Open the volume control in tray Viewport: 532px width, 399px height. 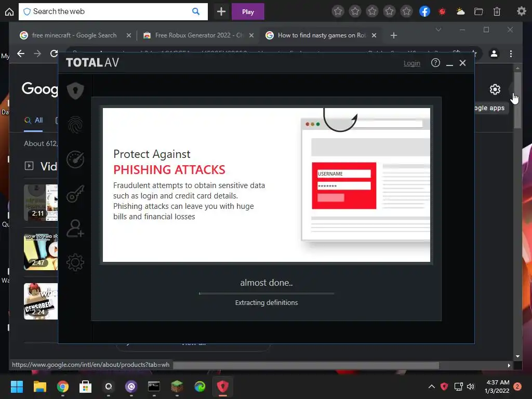coord(471,387)
